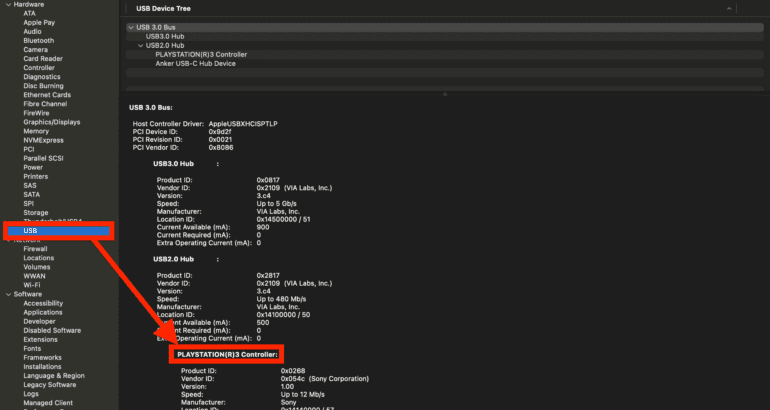This screenshot has height=410, width=770.
Task: Select USB in the Hardware sidebar
Action: point(30,231)
